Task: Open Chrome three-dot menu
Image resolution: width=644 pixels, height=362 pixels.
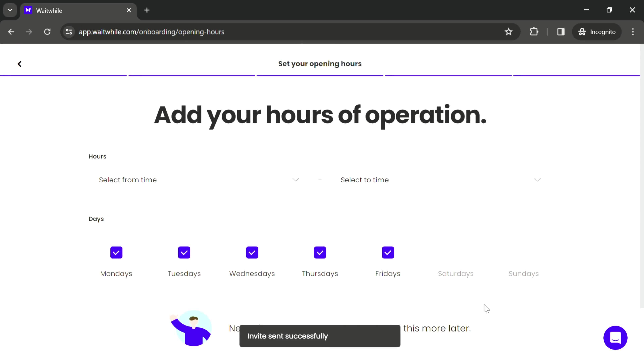Action: click(633, 32)
